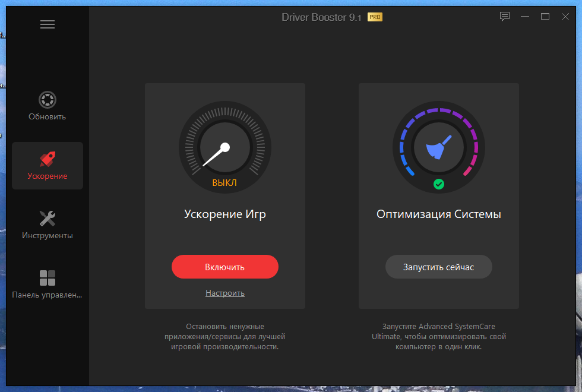This screenshot has height=392, width=582.
Task: Open the Настроить settings link
Action: pos(224,293)
